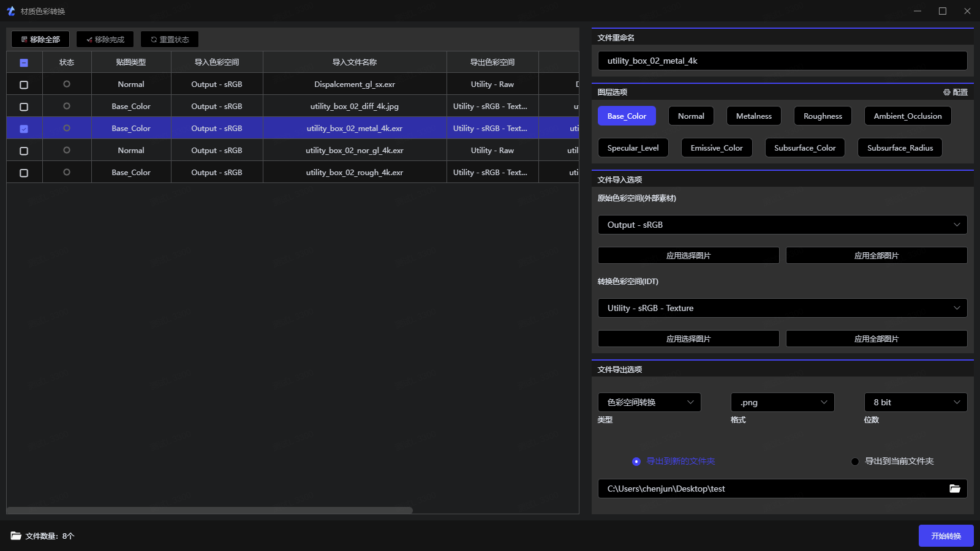Open the .png format dropdown
980x551 pixels.
point(782,402)
